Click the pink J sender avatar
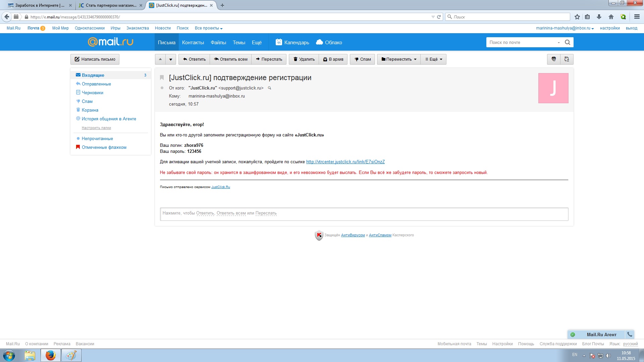The image size is (644, 362). (x=553, y=88)
